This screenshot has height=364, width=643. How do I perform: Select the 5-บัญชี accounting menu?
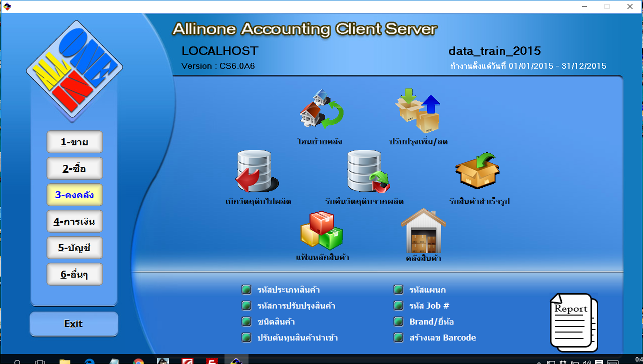click(74, 248)
